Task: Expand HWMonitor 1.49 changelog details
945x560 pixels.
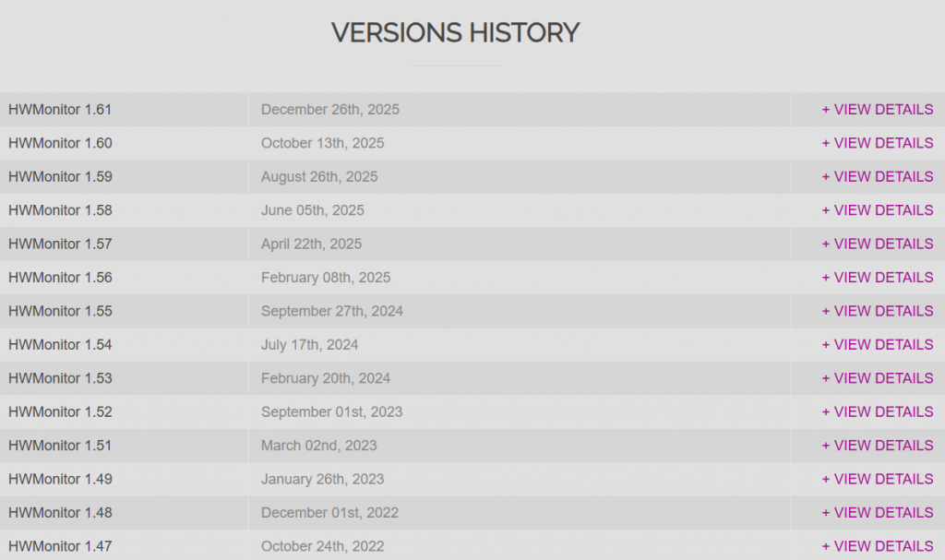Action: (877, 479)
